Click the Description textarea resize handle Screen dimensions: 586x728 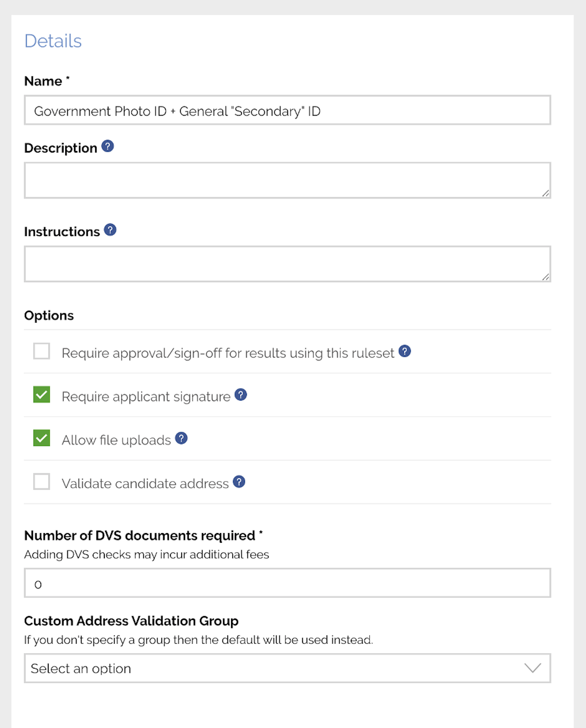coord(546,193)
